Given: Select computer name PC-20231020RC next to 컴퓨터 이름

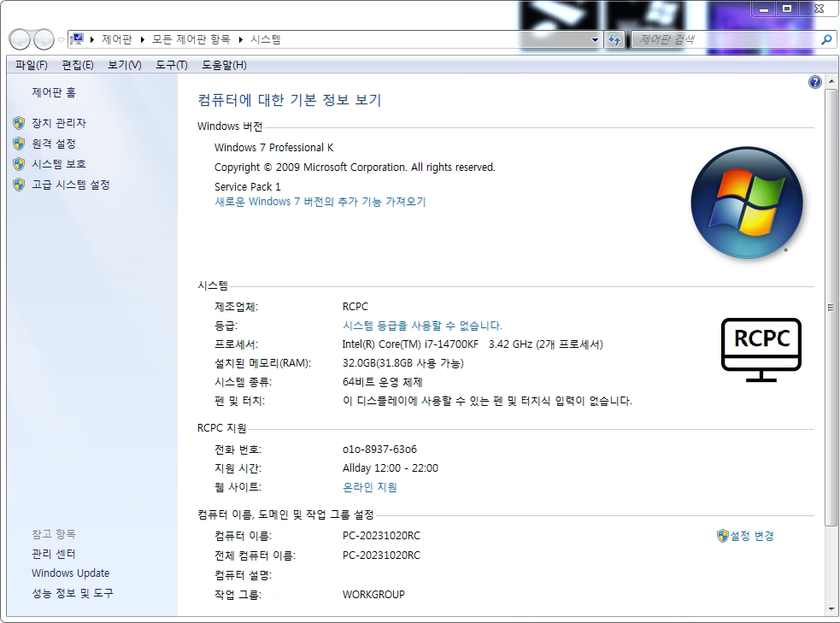Looking at the screenshot, I should tap(381, 536).
